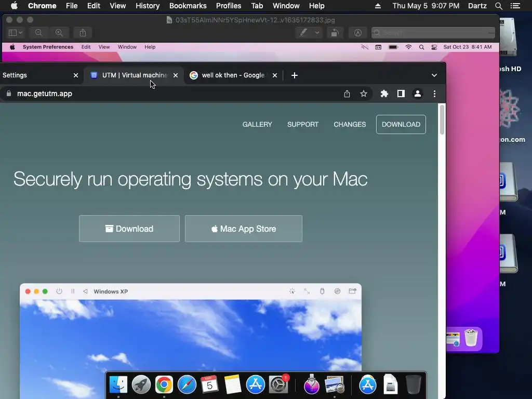This screenshot has height=399, width=532.
Task: Open Spotlight search in the menu bar
Action: 498,6
